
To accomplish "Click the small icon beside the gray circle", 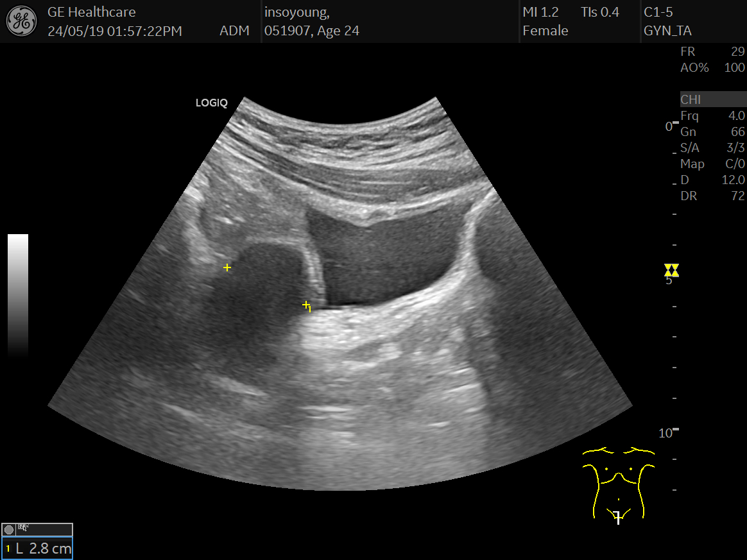I will (x=23, y=528).
